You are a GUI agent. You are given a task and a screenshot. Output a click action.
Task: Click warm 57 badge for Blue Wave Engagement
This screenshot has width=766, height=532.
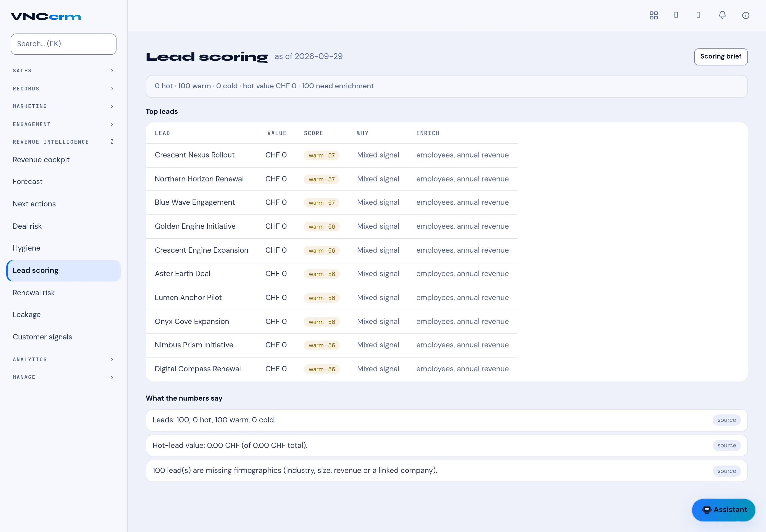[x=321, y=203]
